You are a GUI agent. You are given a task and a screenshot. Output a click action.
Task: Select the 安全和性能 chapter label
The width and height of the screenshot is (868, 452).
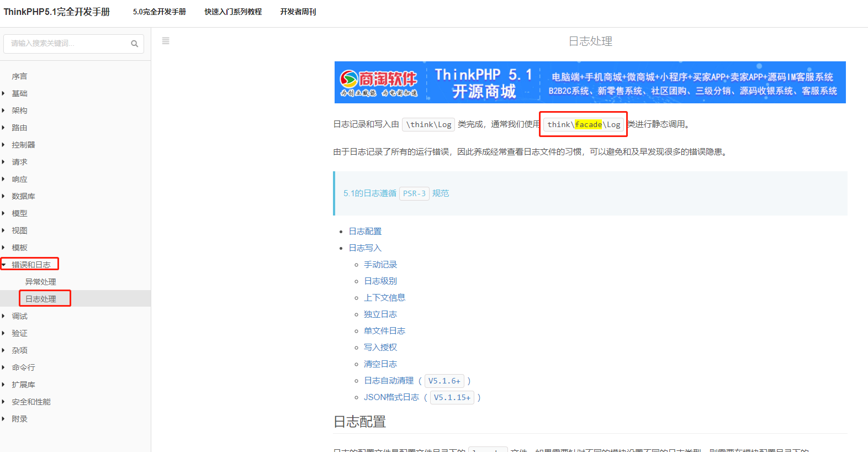pyautogui.click(x=31, y=402)
